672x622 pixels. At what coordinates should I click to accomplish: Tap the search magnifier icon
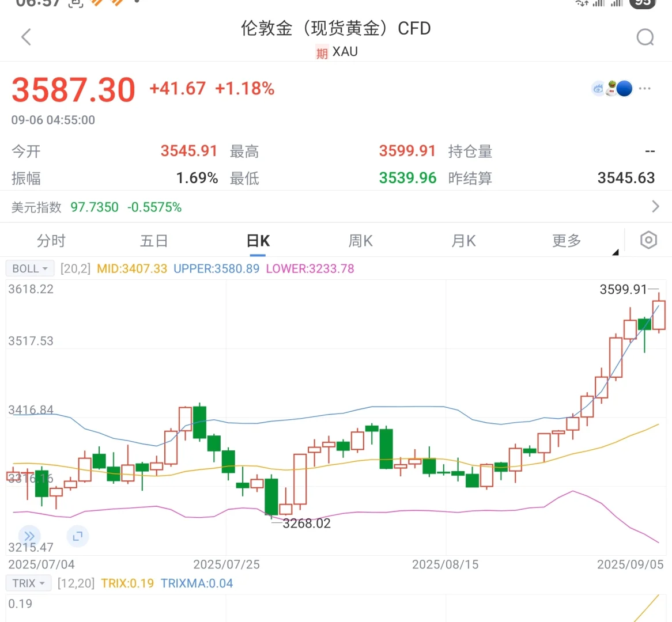pyautogui.click(x=645, y=36)
